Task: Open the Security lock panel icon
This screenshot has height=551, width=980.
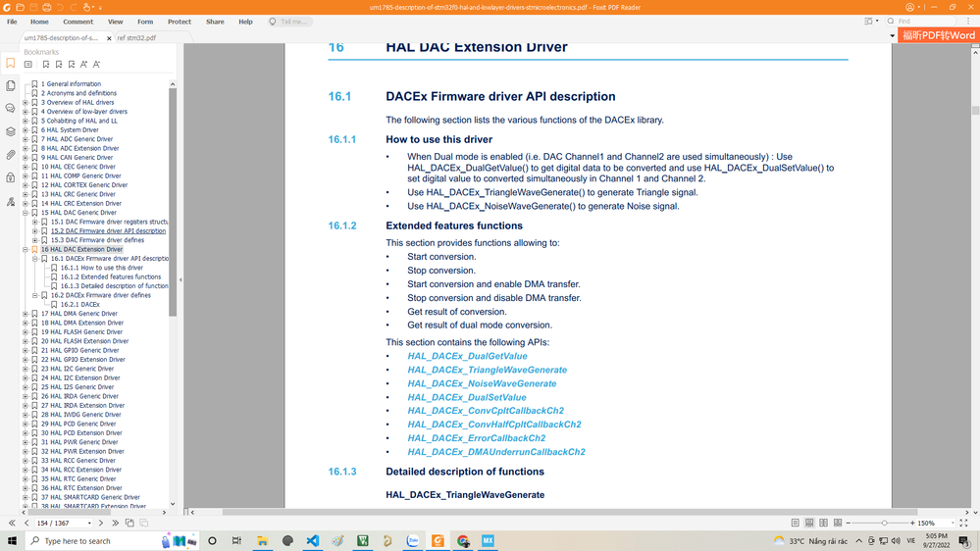Action: click(11, 178)
